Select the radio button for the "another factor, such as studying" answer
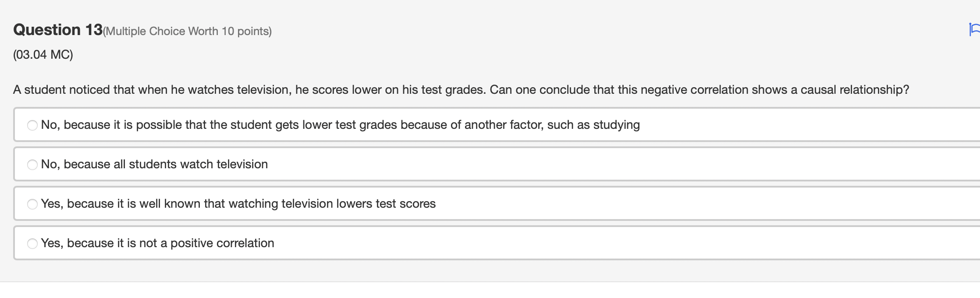 coord(32,125)
